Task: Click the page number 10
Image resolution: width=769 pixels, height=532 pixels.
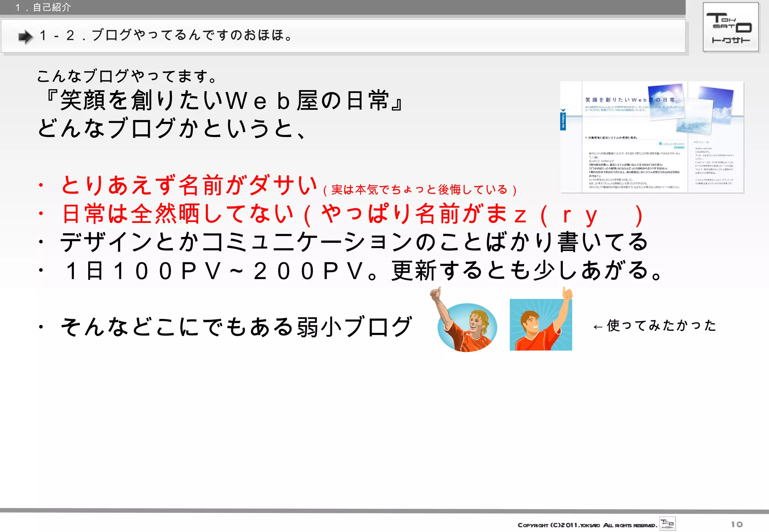Action: [x=737, y=524]
